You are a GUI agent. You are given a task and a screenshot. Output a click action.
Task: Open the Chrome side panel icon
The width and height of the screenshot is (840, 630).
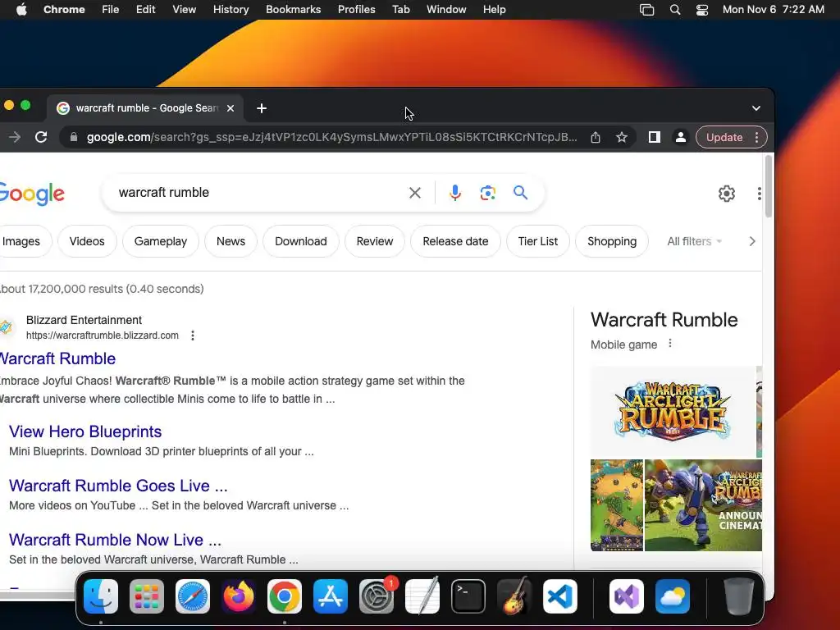pyautogui.click(x=654, y=137)
